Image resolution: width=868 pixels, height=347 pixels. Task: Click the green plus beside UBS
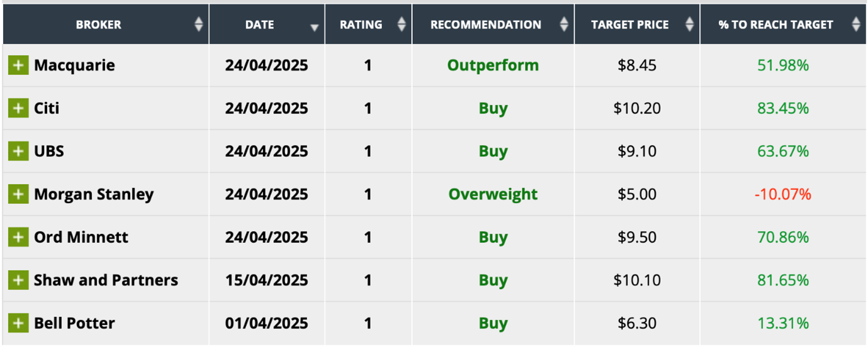point(18,151)
